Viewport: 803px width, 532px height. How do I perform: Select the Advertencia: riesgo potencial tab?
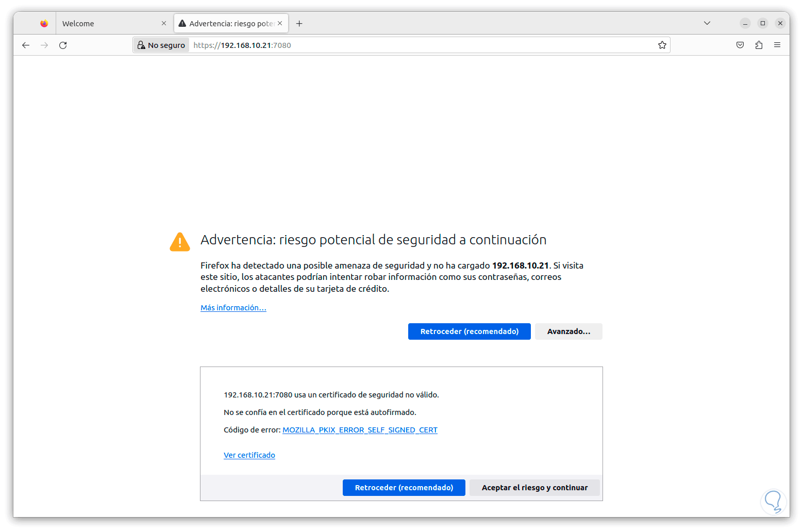click(x=227, y=24)
